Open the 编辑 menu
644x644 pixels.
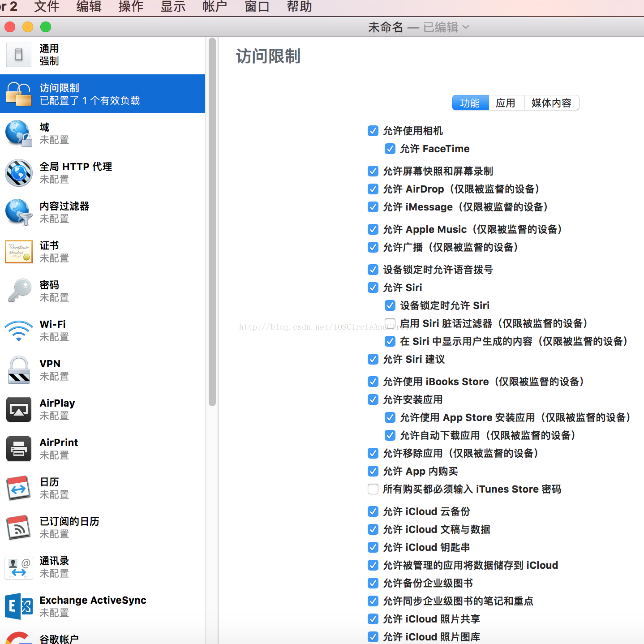click(x=89, y=7)
